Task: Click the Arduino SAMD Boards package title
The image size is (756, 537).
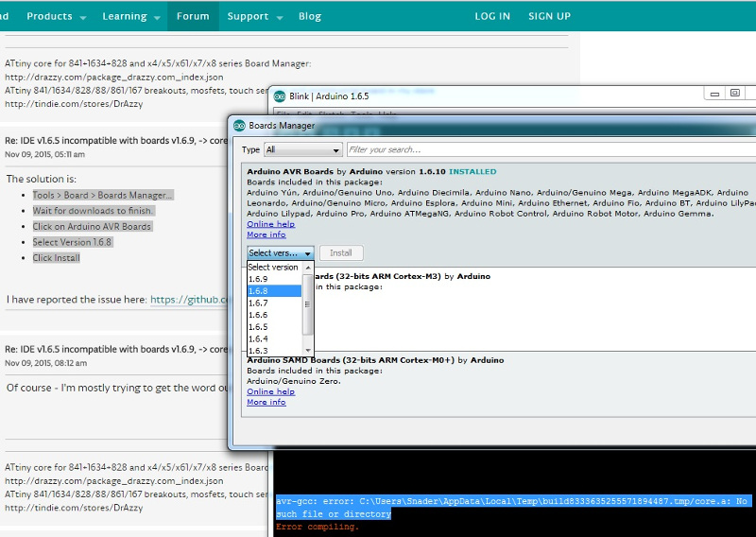Action: [x=351, y=360]
